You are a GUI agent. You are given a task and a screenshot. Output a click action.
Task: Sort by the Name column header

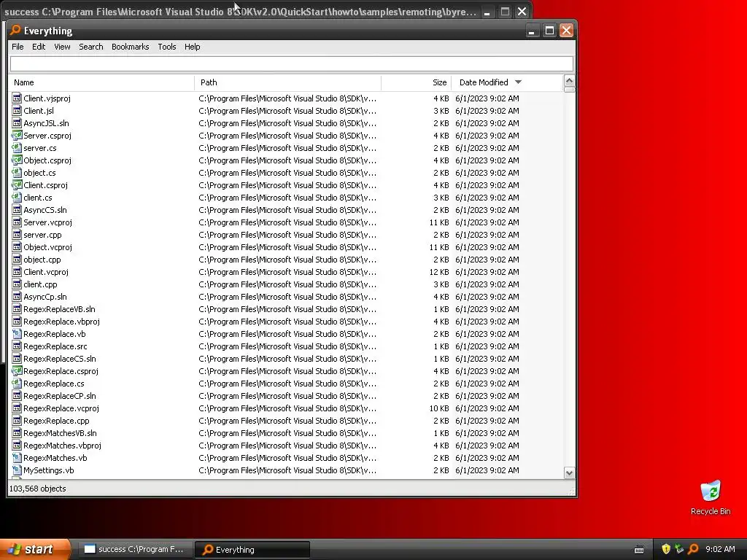[x=101, y=82]
